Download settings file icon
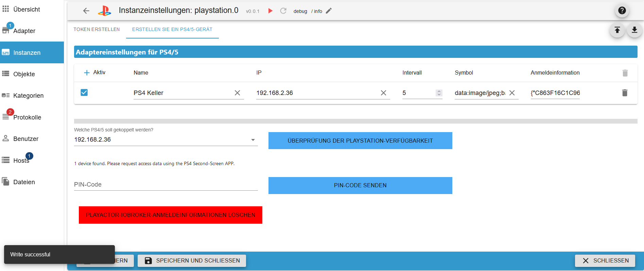Viewport: 644px width, 271px height. pos(634,30)
